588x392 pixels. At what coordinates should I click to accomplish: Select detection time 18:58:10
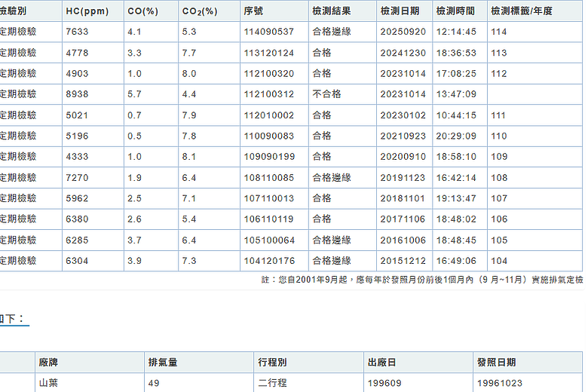(456, 157)
